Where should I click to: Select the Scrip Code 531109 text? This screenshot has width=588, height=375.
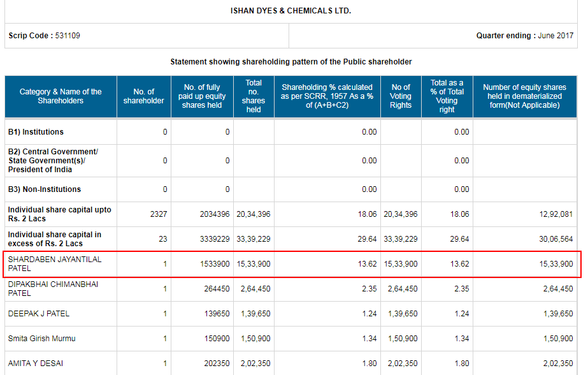tap(44, 36)
